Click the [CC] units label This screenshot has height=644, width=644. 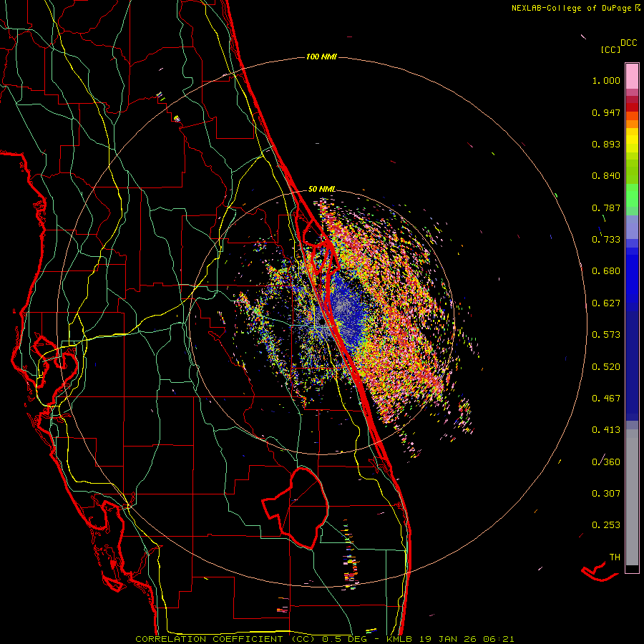(610, 49)
